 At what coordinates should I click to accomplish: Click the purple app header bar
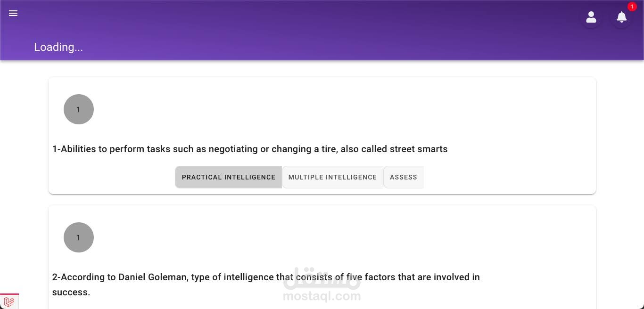pyautogui.click(x=322, y=30)
